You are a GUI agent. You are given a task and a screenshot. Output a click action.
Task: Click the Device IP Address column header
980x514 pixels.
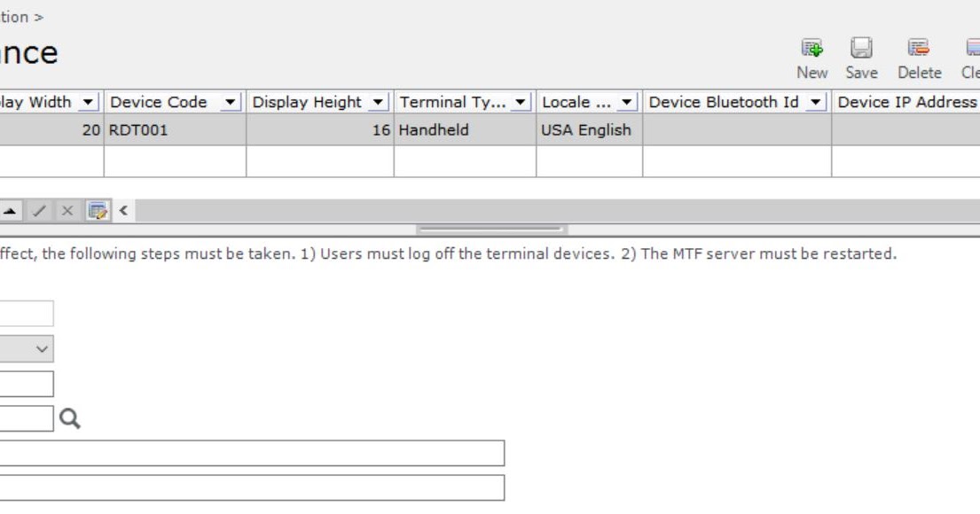pyautogui.click(x=905, y=101)
